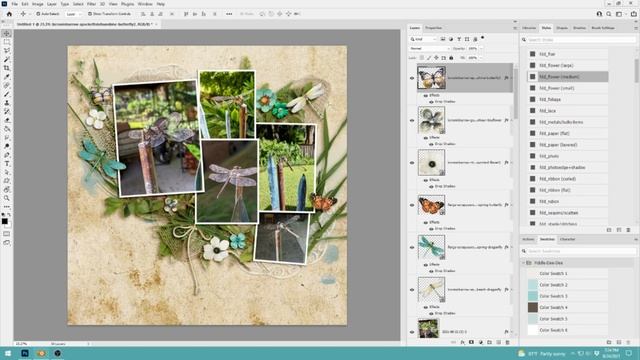Open the Opacity value dropdown

pos(481,49)
